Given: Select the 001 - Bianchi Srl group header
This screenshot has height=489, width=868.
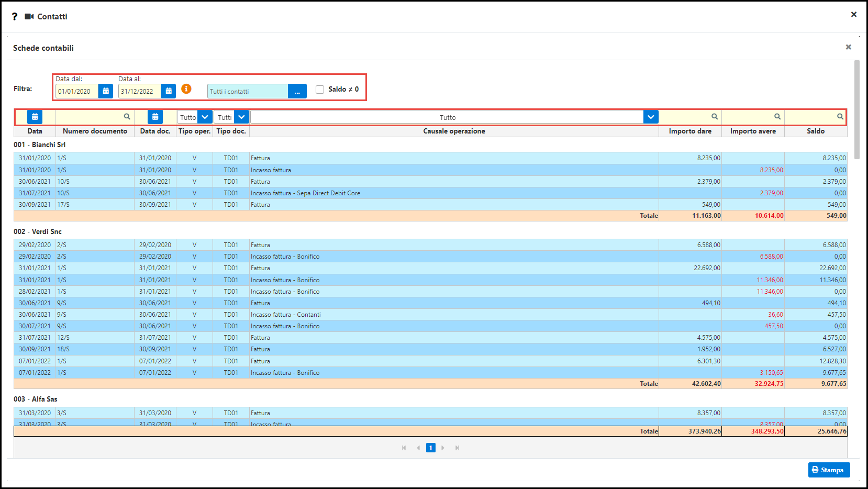Looking at the screenshot, I should click(x=39, y=145).
